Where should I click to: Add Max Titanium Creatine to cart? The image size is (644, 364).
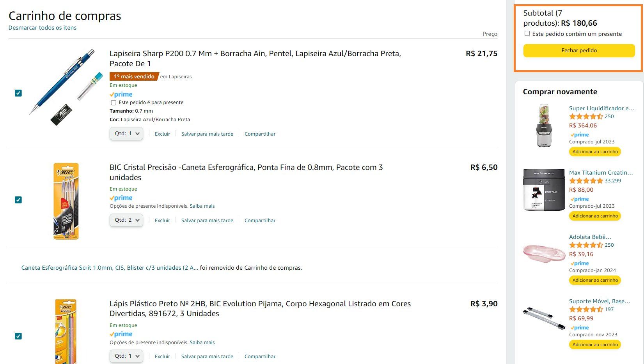coord(595,216)
